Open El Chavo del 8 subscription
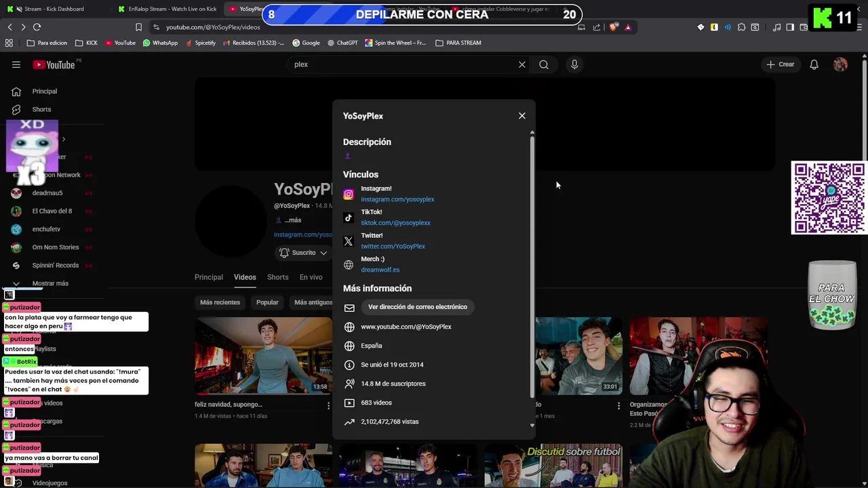The width and height of the screenshot is (868, 488). pyautogui.click(x=52, y=211)
